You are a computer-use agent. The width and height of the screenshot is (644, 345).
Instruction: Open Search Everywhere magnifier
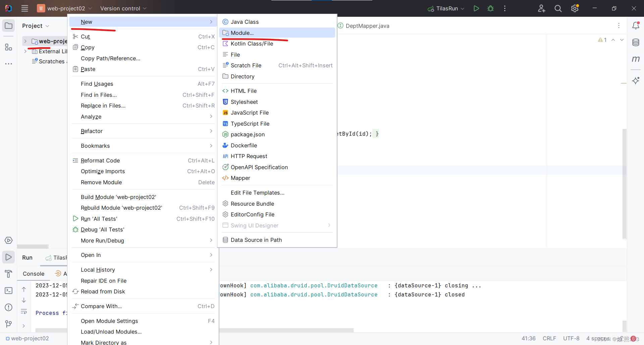(x=558, y=8)
